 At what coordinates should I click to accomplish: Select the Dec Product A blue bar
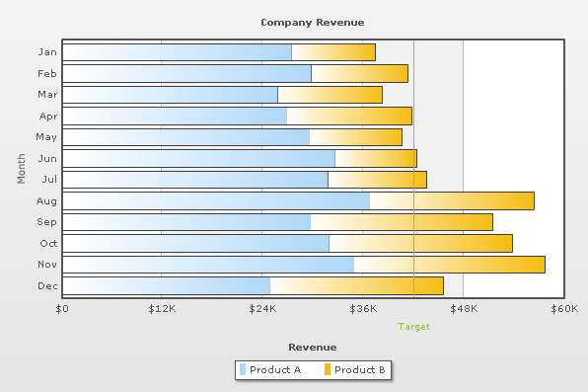[166, 286]
